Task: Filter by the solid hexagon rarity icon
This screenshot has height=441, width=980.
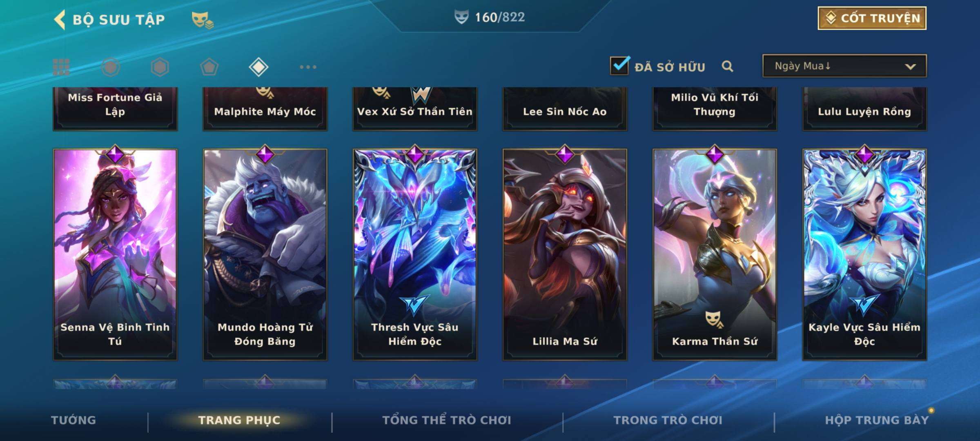Action: 160,67
